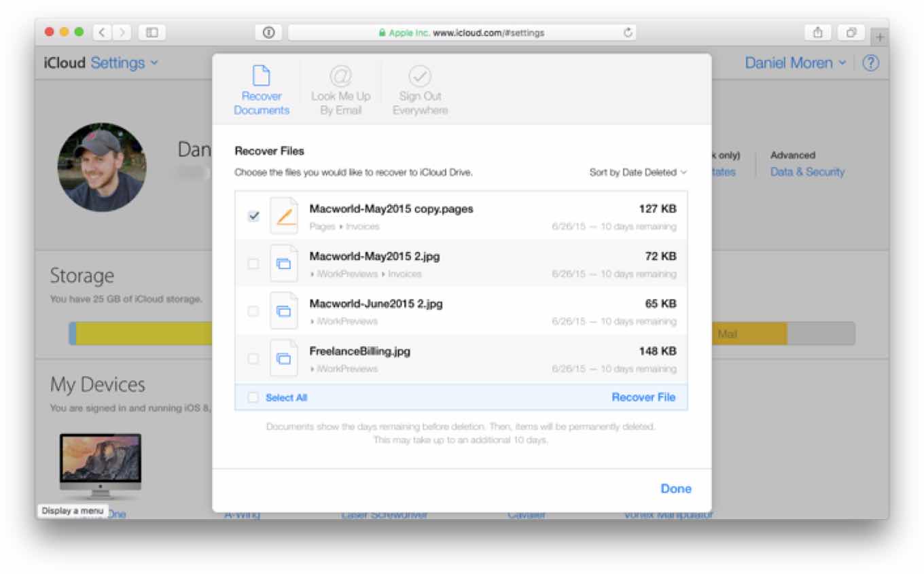Click the Recover File link
Image resolution: width=924 pixels, height=574 pixels.
pos(643,397)
